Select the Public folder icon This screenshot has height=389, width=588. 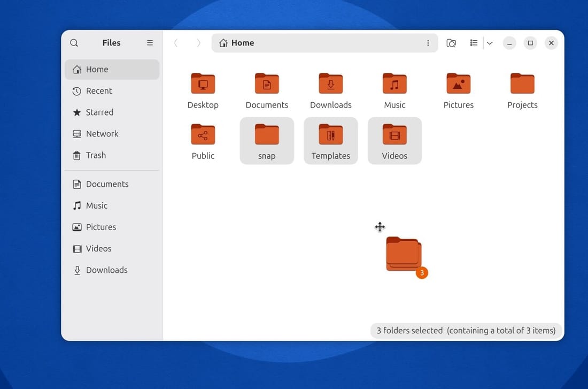pos(203,134)
